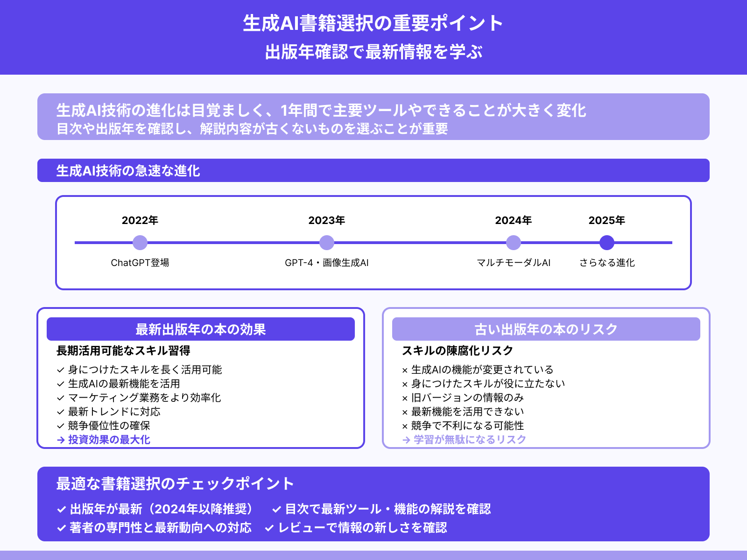This screenshot has width=747, height=560.
Task: Click the ChatGPT登場 caption
Action: pyautogui.click(x=140, y=263)
